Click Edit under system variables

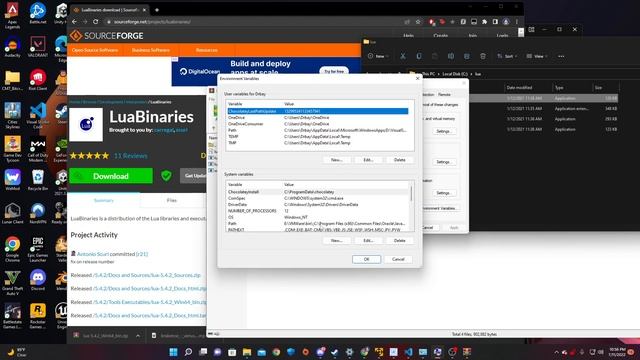point(368,240)
